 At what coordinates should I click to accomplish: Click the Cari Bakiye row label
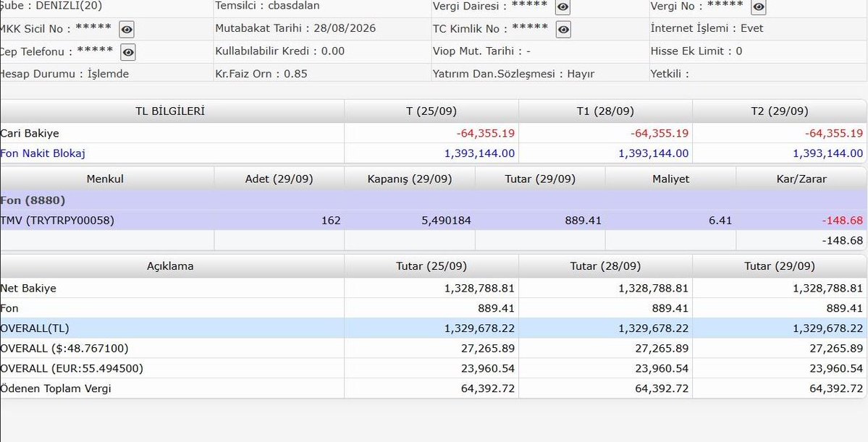point(30,133)
